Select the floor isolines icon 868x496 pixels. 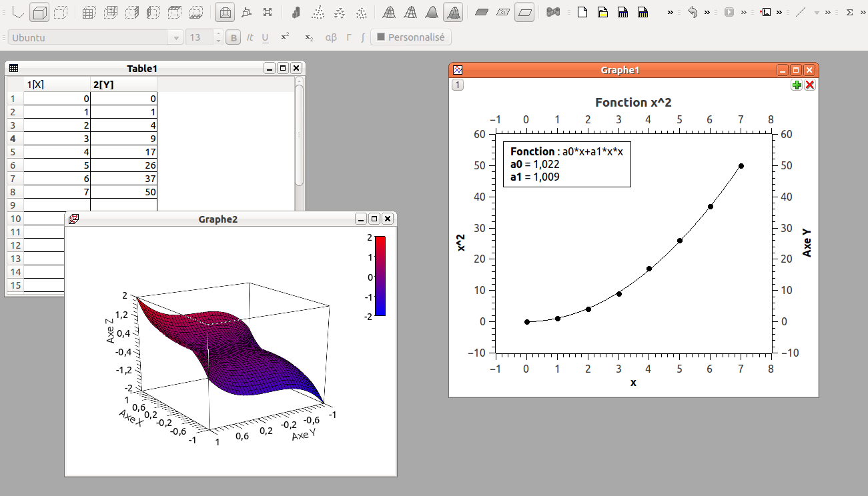point(504,12)
